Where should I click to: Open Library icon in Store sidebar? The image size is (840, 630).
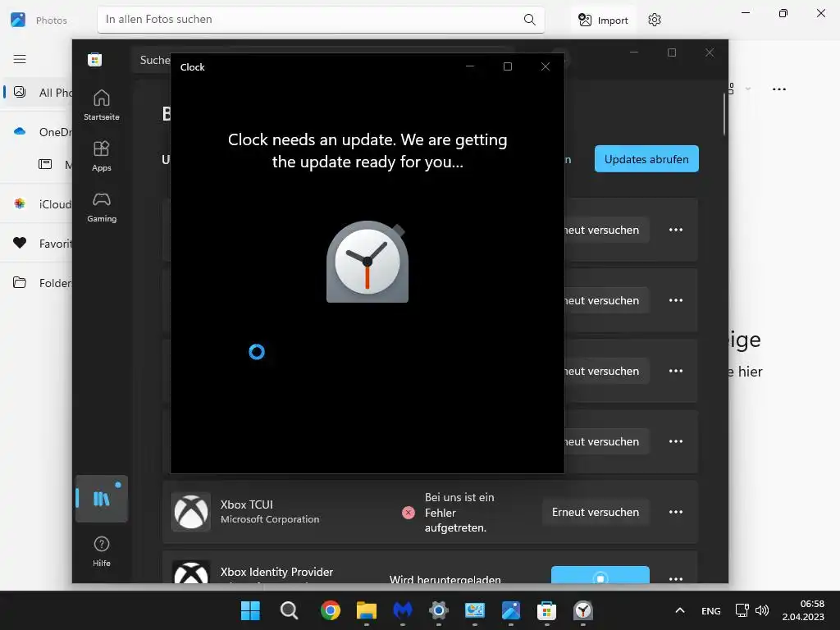(101, 499)
